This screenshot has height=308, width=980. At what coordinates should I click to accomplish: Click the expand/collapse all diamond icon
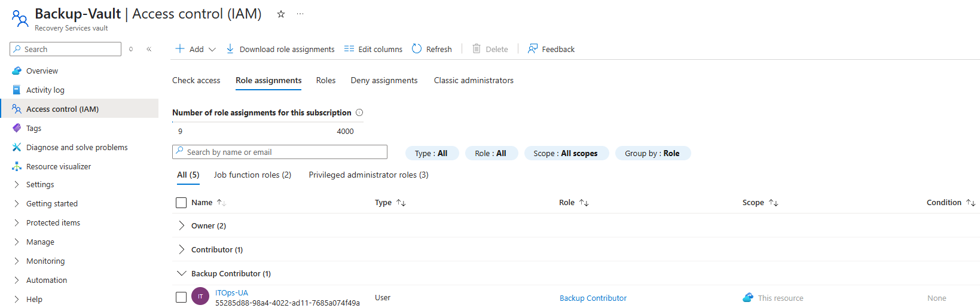coord(131,49)
